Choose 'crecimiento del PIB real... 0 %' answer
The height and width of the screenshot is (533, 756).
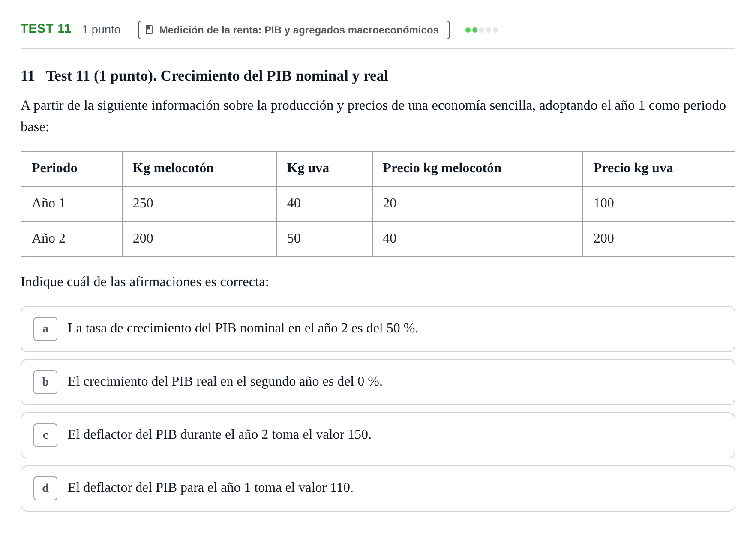click(x=378, y=382)
